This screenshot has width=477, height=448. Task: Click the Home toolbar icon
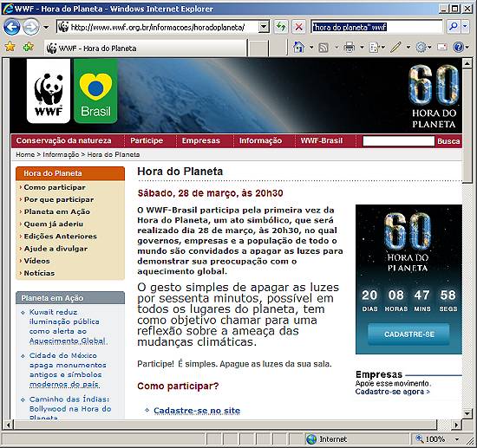pyautogui.click(x=298, y=47)
